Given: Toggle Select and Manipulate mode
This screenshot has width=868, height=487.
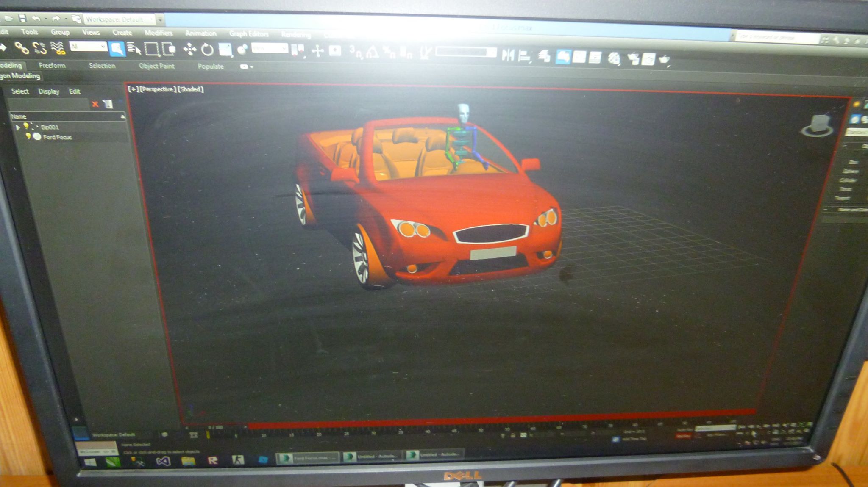Looking at the screenshot, I should pos(317,51).
